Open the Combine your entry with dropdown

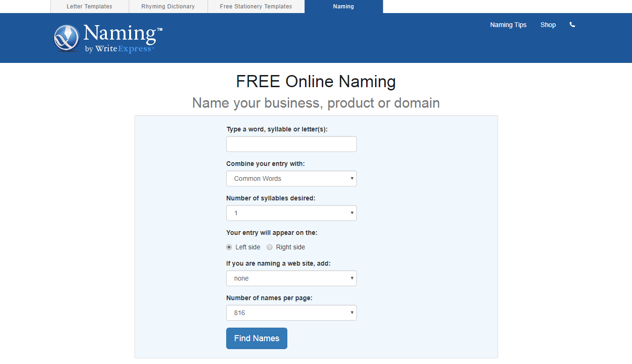291,179
